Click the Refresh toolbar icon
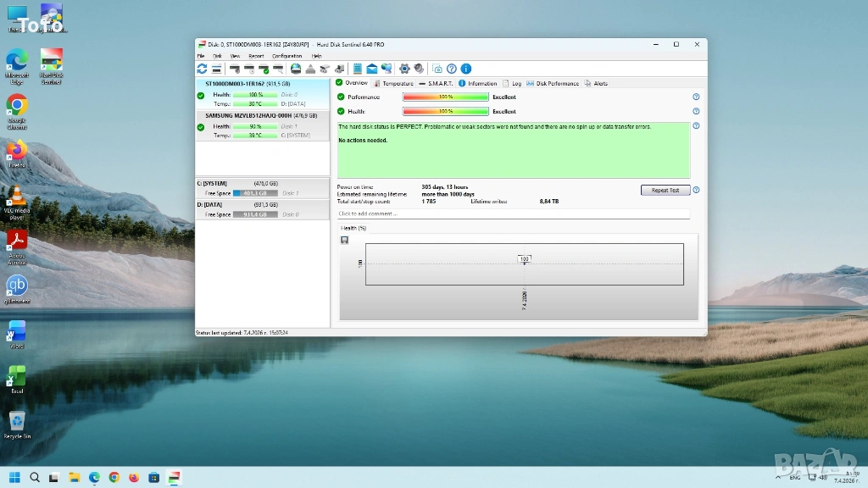 coord(202,69)
